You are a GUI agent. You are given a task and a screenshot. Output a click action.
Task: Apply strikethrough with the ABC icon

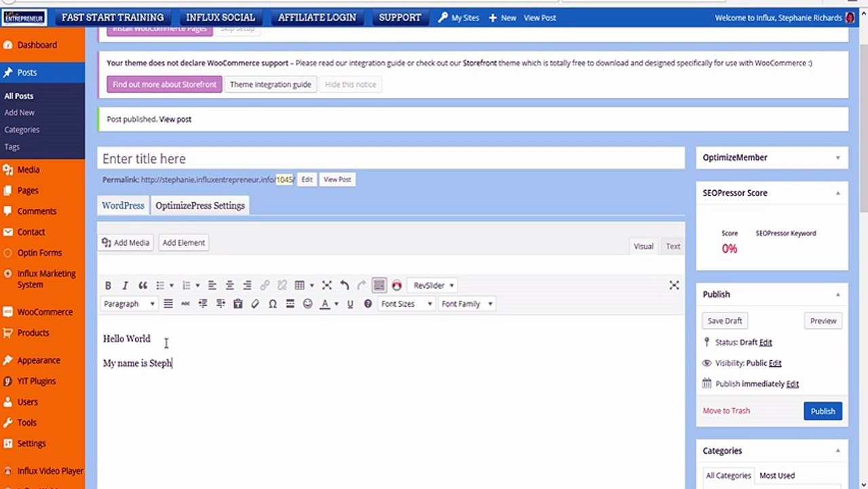point(185,304)
